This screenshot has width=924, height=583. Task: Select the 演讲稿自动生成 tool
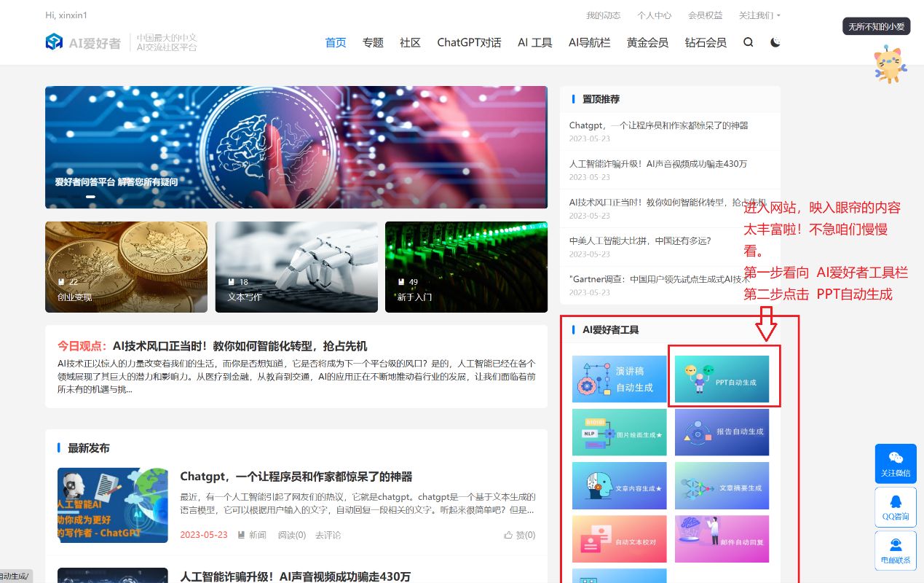pyautogui.click(x=620, y=378)
